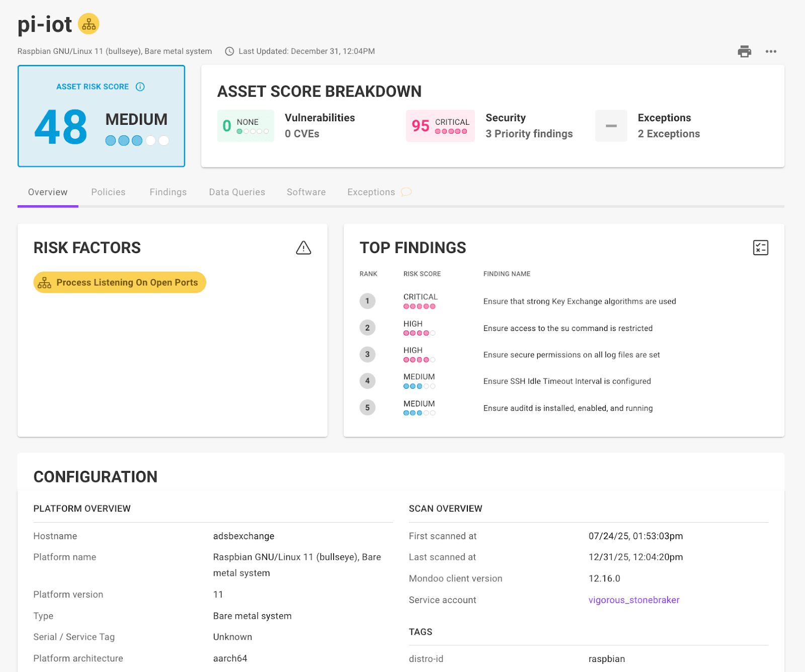The width and height of the screenshot is (805, 672).
Task: Select the Data Queries tab
Action: (236, 192)
